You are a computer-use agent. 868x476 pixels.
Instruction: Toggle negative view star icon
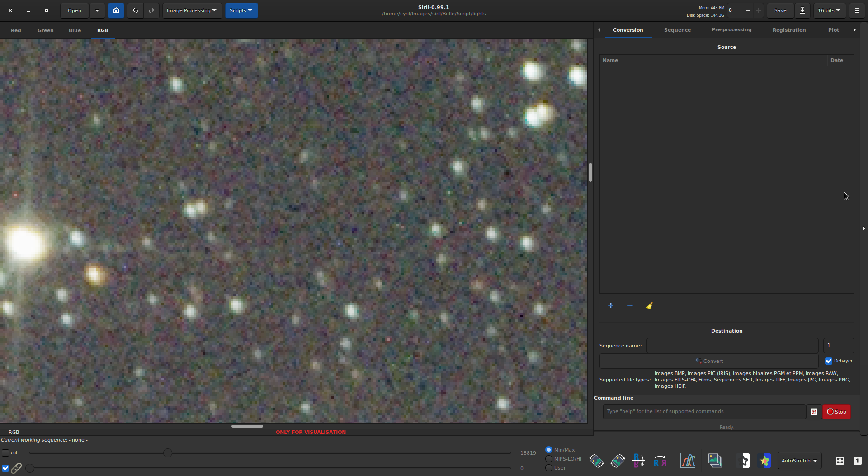pyautogui.click(x=744, y=461)
